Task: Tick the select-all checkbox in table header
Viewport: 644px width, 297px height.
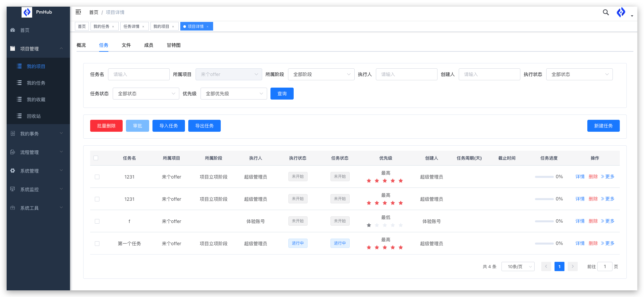Action: pyautogui.click(x=96, y=158)
